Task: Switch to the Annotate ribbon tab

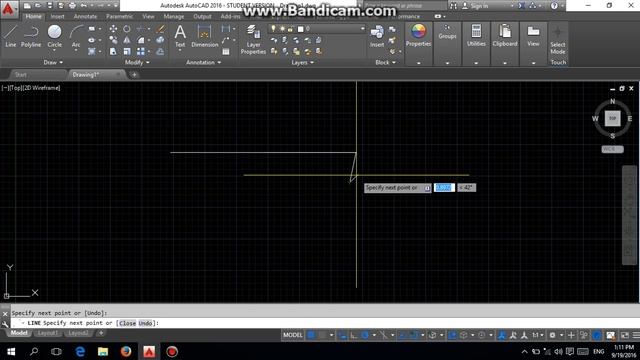Action: (85, 16)
